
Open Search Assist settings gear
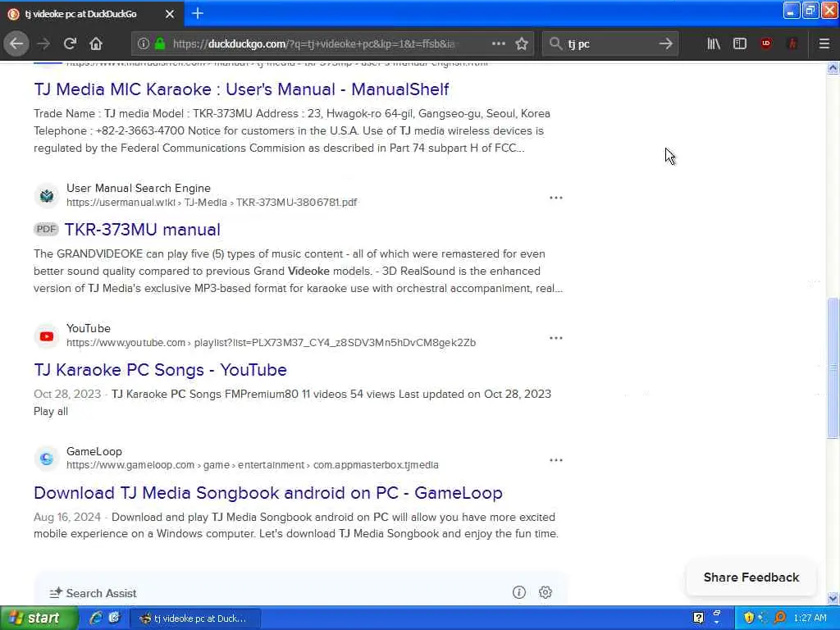point(546,592)
